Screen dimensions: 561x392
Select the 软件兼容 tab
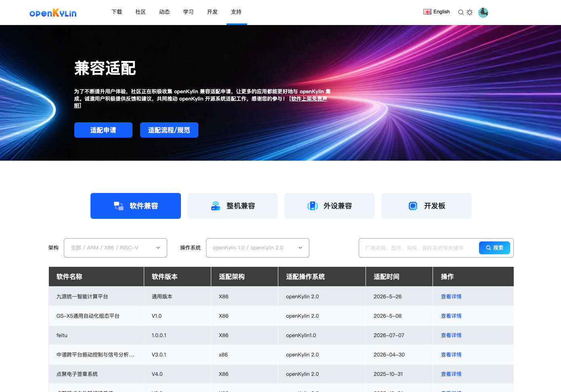(x=136, y=206)
